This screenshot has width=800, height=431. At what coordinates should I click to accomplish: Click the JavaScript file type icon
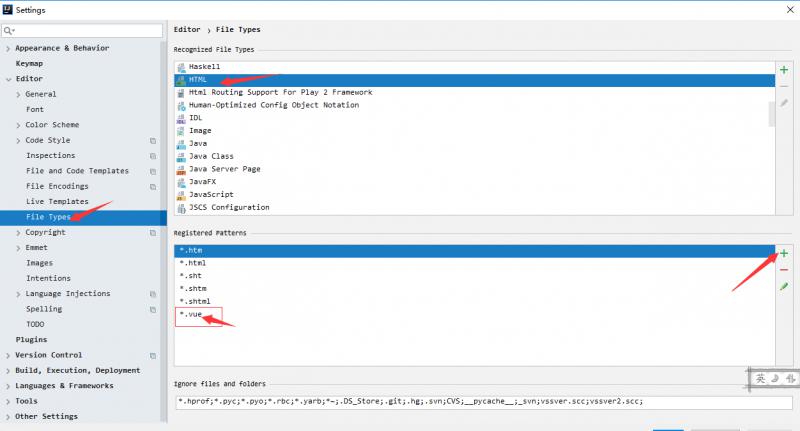(181, 195)
